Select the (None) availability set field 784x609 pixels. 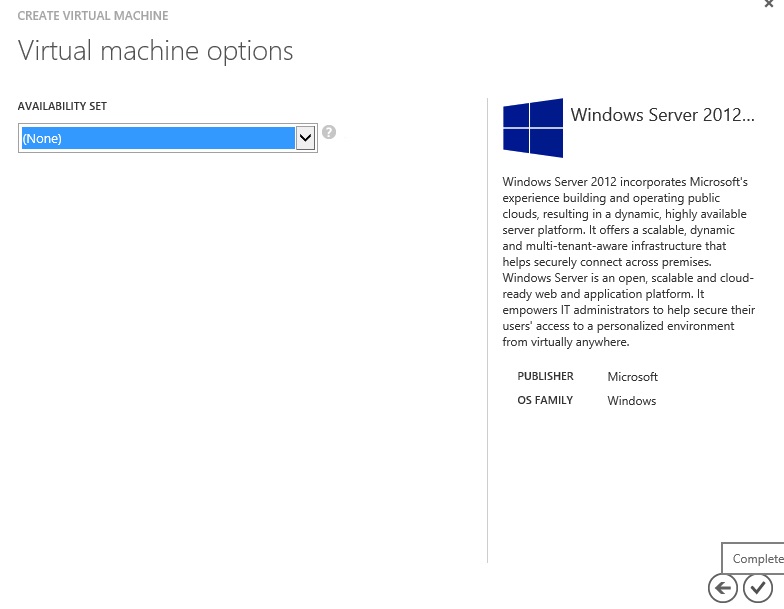coord(168,138)
